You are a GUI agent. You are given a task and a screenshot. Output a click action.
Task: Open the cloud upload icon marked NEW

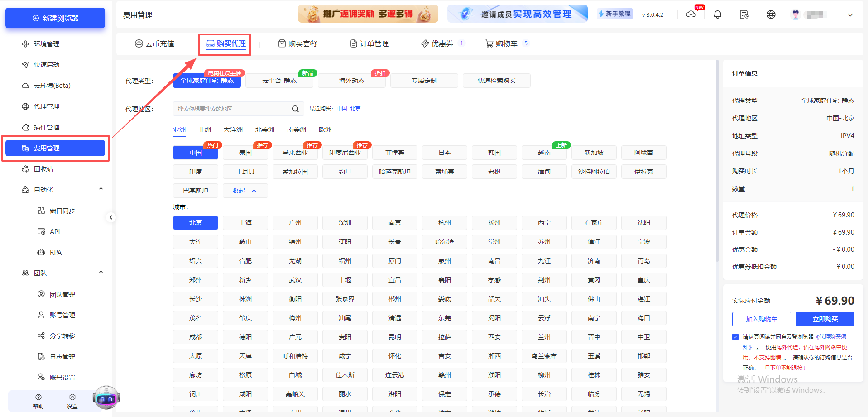[x=691, y=14]
